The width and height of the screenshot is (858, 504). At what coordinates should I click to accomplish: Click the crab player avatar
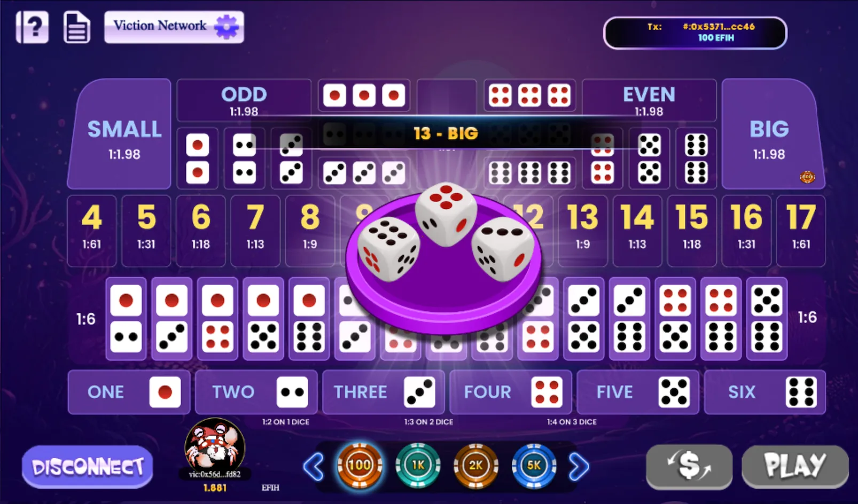click(x=215, y=445)
